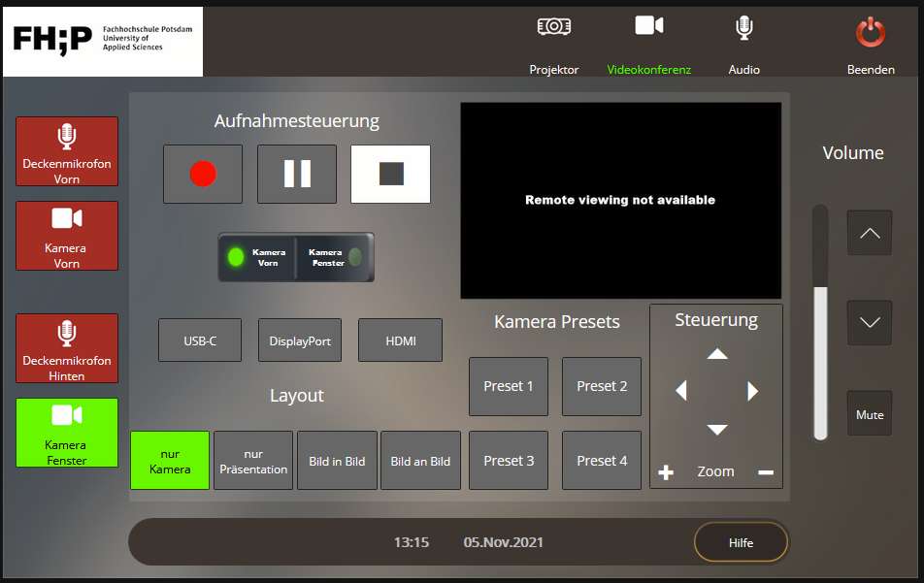The width and height of the screenshot is (924, 583).
Task: Zoom out with the minus icon
Action: (766, 472)
